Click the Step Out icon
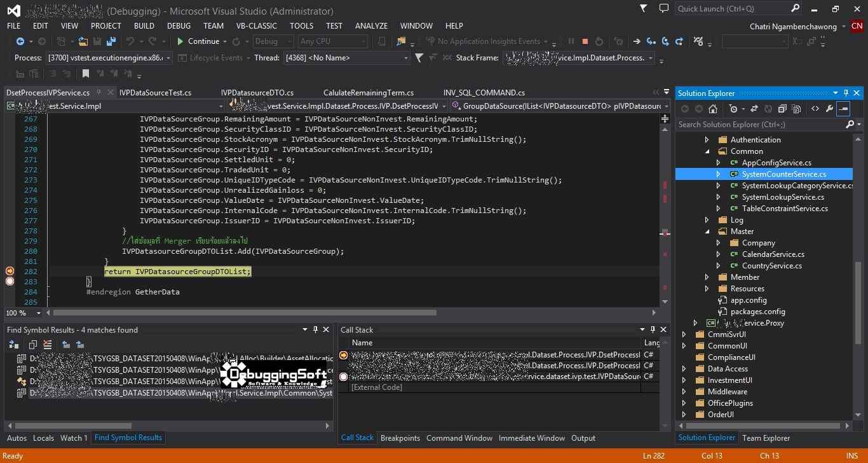The height and width of the screenshot is (463, 868). 679,41
